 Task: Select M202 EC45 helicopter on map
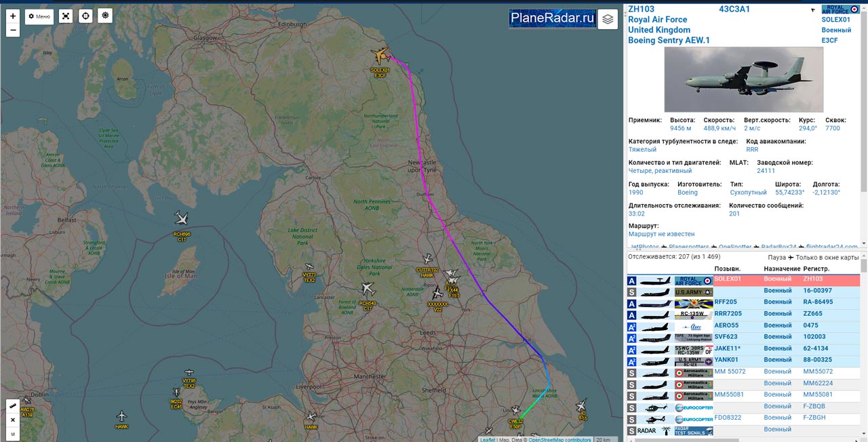(176, 393)
